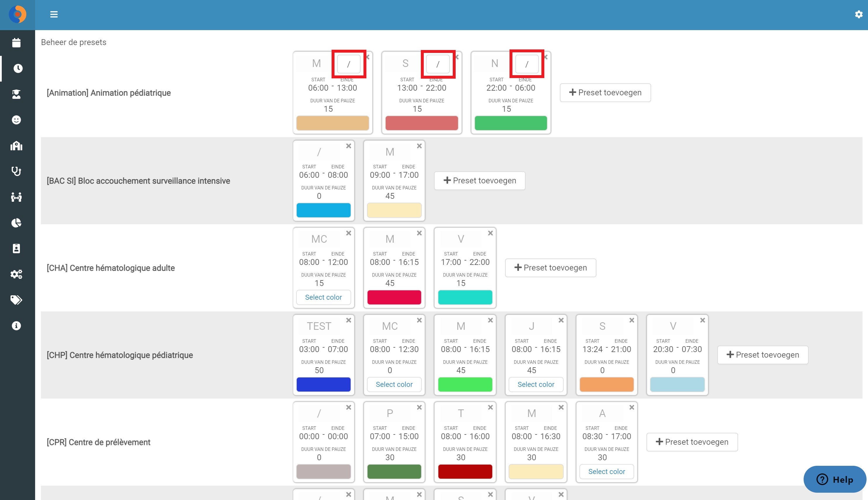Screen dimensions: 868x500
Task: Open the gears configuration icon in the sidebar
Action: pos(16,274)
